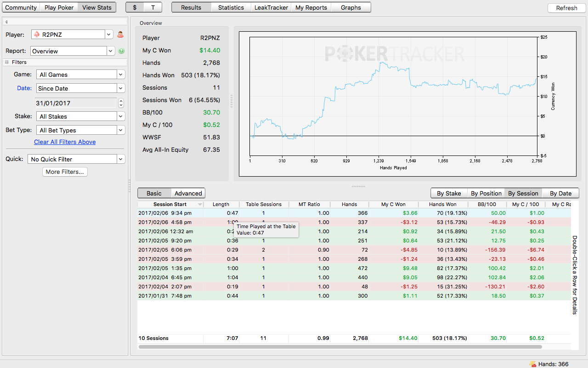Group results By Stake
588x368 pixels.
point(449,193)
